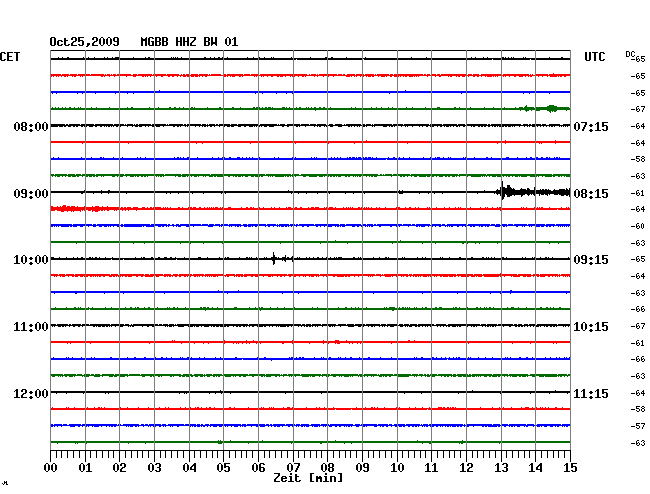650x494 pixels.
Task: Click the green burst above the 08:00 trace
Action: [x=545, y=109]
